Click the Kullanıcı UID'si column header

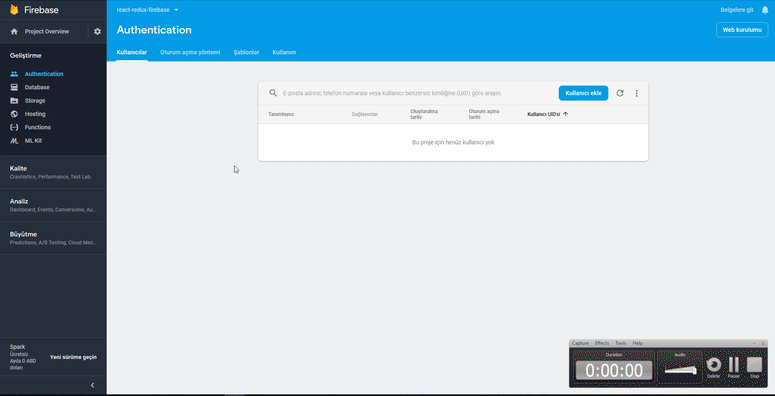(544, 114)
